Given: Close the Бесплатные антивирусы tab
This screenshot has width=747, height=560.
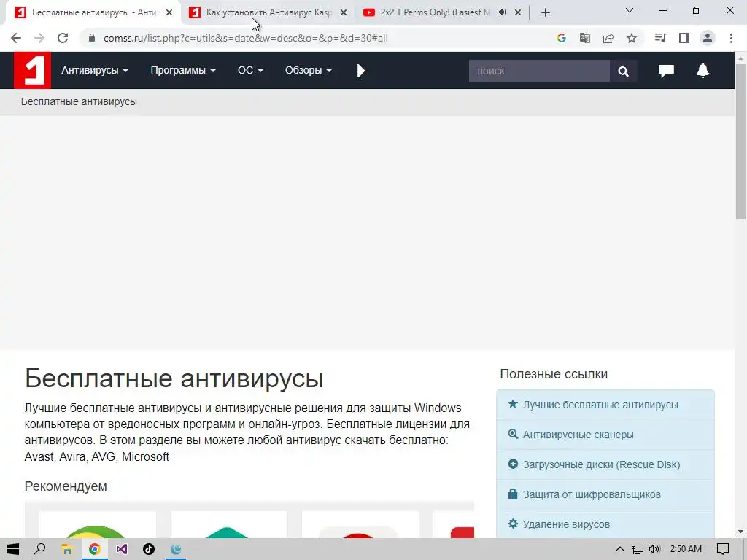Looking at the screenshot, I should [x=169, y=12].
